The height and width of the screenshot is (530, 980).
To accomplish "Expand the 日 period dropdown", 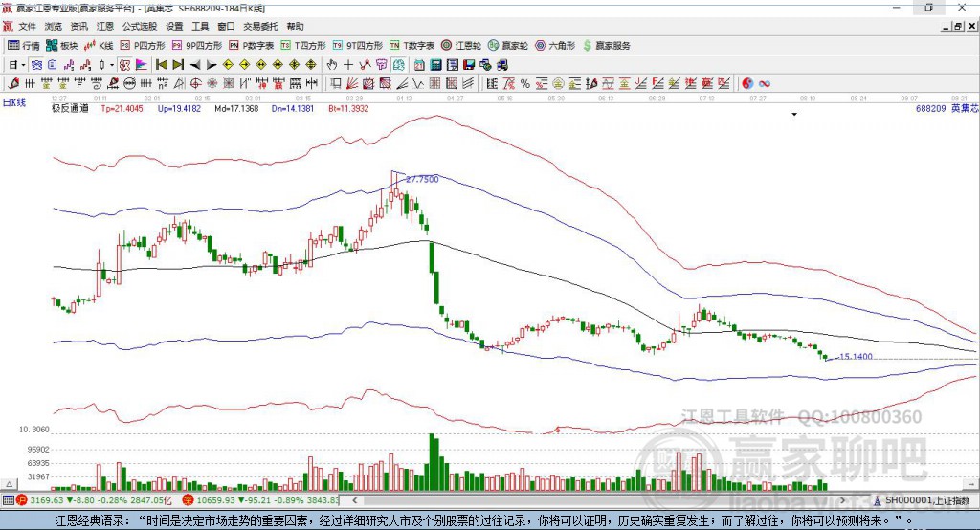I will click(23, 65).
